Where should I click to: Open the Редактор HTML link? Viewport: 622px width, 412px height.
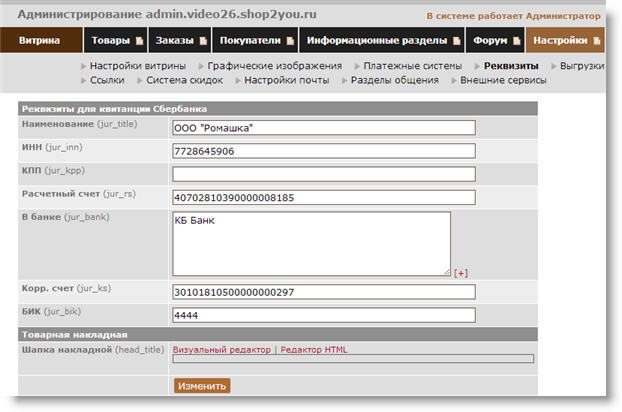click(x=314, y=350)
